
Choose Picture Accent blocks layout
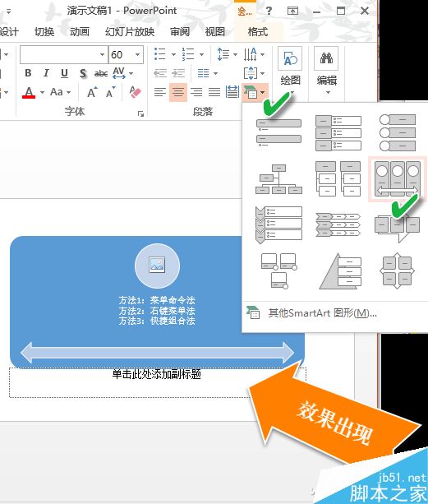coord(278,270)
